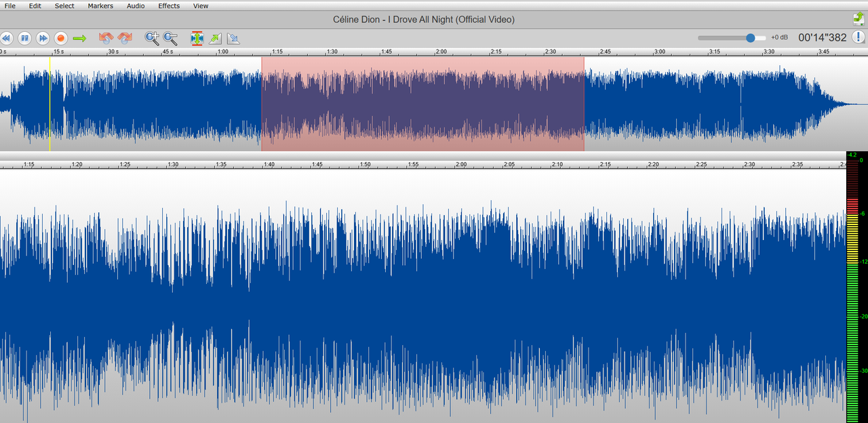Undo the last action
This screenshot has width=868, height=423.
[x=106, y=39]
